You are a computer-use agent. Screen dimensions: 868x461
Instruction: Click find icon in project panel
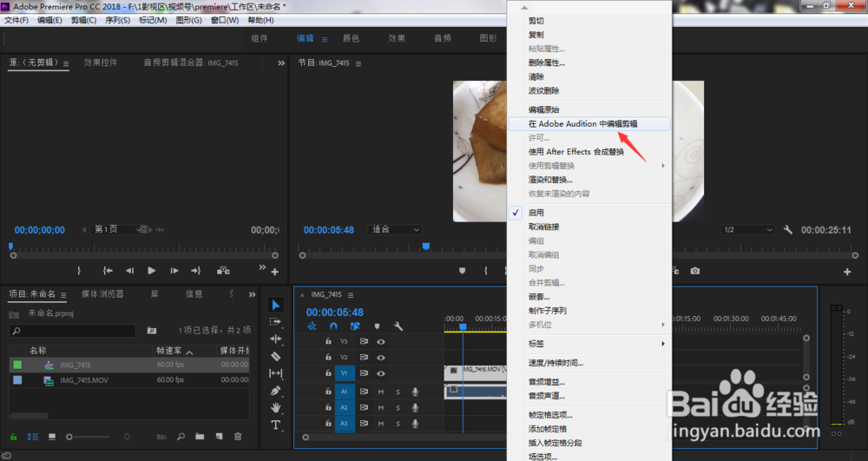pyautogui.click(x=181, y=437)
